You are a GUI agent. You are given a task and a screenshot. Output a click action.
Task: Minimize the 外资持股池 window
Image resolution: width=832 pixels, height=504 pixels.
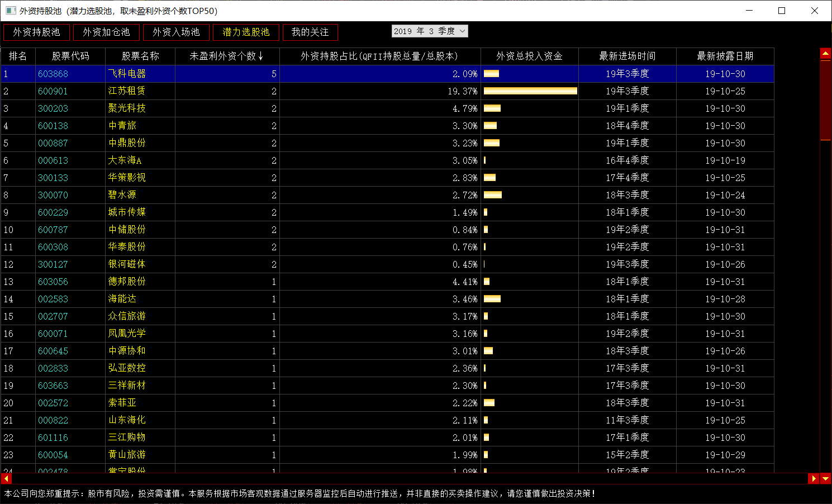coord(749,11)
